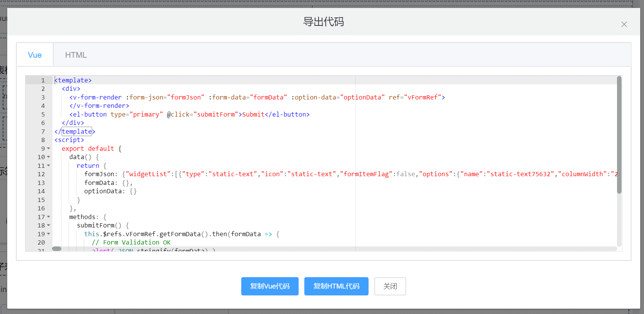This screenshot has height=314, width=644.
Task: Place cursor on the formJson code line
Action: point(266,174)
